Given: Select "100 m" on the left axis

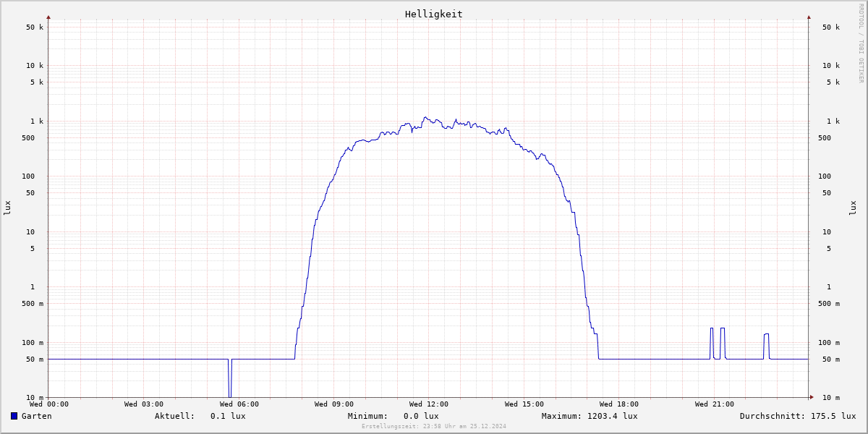Looking at the screenshot, I should click(x=33, y=343).
